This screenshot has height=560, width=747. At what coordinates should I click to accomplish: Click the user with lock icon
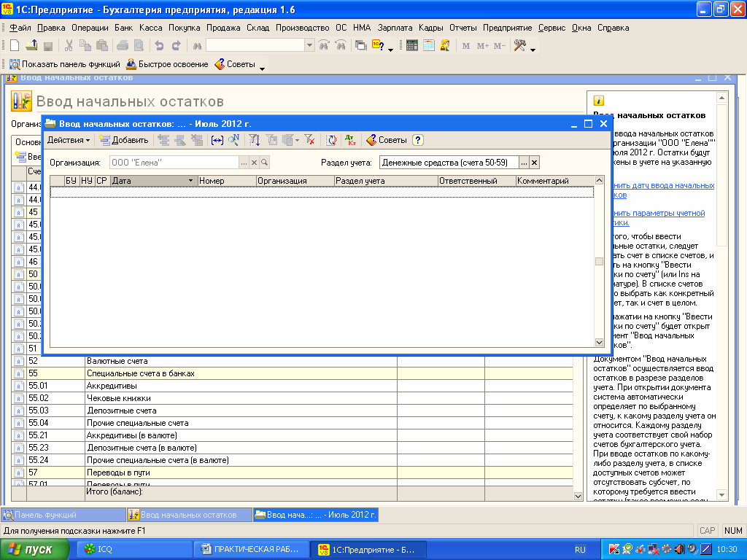point(445,46)
